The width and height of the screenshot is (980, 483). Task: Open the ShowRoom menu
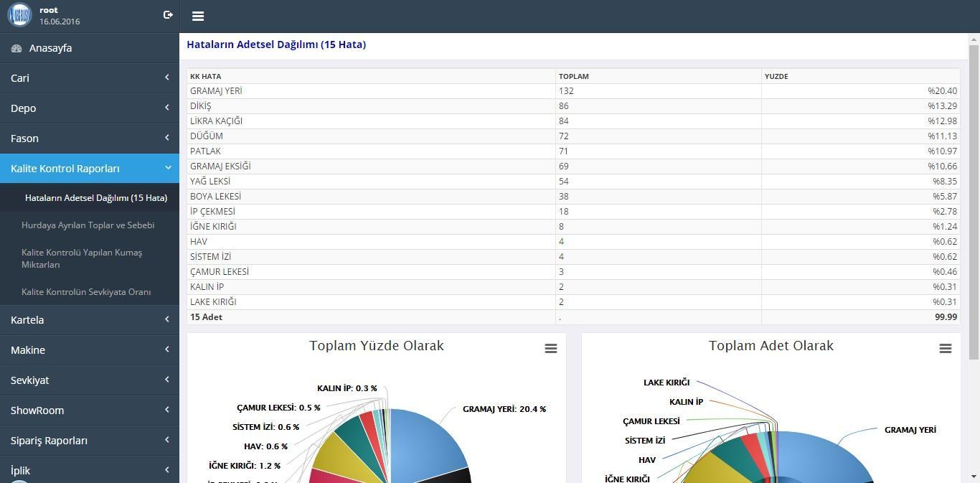pos(90,410)
